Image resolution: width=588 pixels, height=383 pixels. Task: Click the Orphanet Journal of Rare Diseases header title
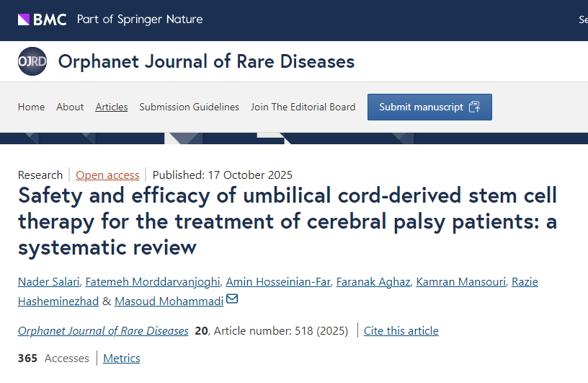click(x=206, y=61)
